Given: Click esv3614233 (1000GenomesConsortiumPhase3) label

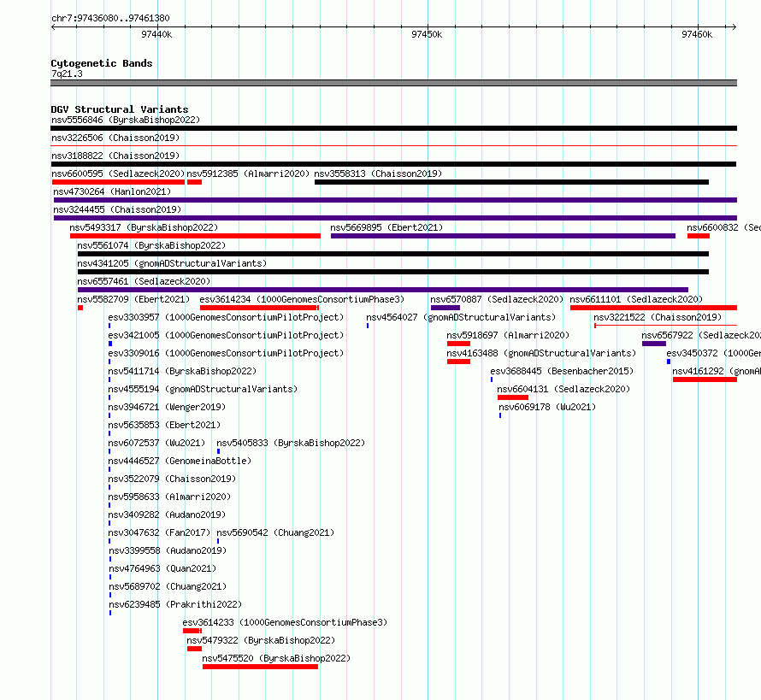Looking at the screenshot, I should (x=285, y=622).
